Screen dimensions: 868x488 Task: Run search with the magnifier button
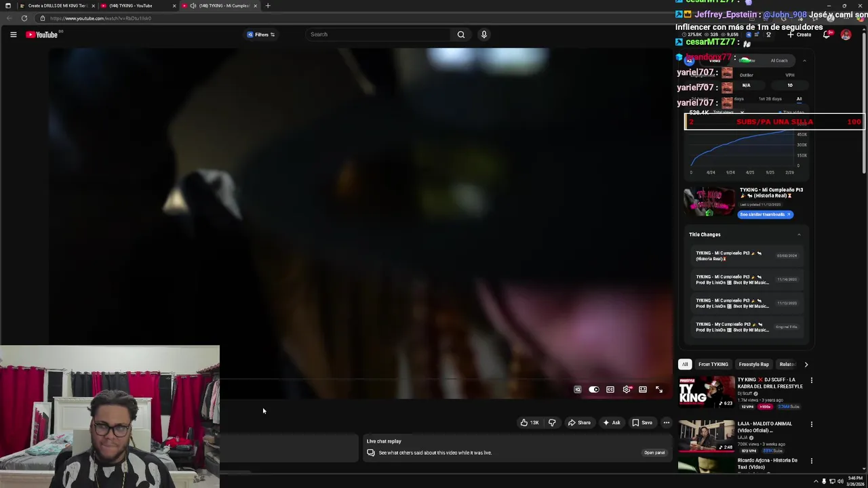pyautogui.click(x=461, y=35)
